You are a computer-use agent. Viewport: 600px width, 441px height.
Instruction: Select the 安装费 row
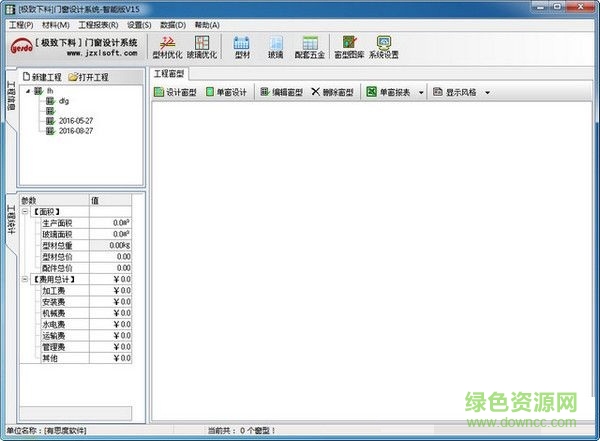[86, 302]
